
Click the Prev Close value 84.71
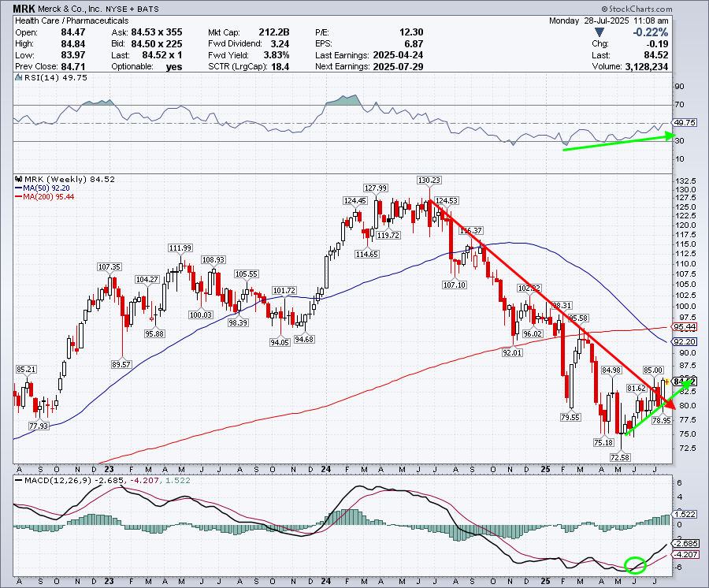point(73,66)
